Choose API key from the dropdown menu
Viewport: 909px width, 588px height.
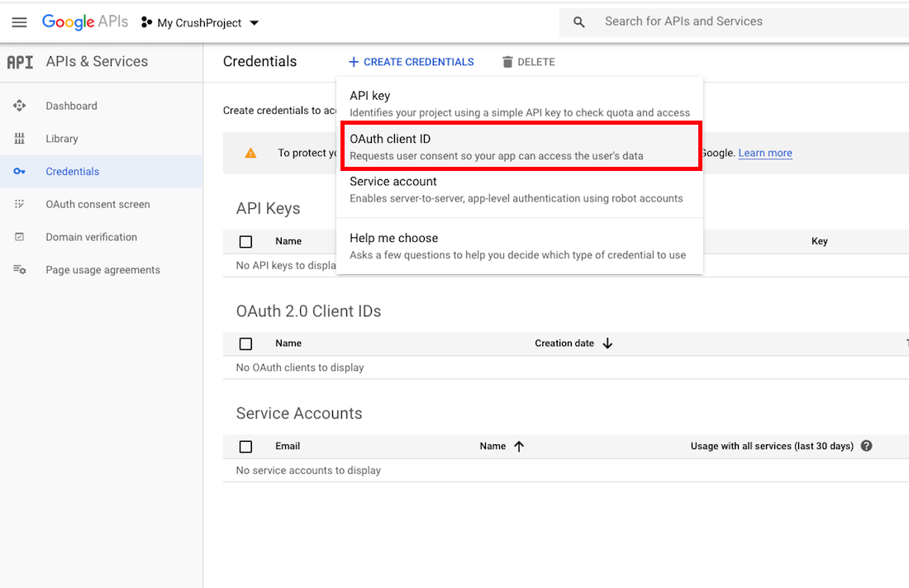(520, 103)
